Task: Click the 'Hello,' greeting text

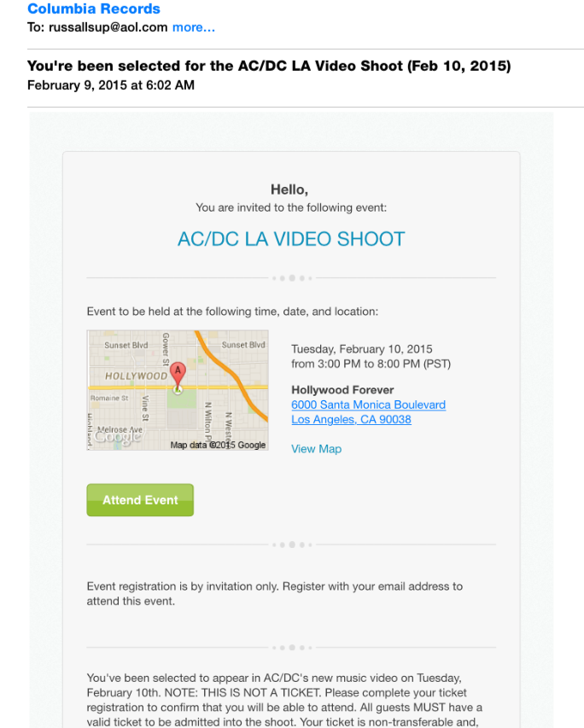Action: coord(289,189)
